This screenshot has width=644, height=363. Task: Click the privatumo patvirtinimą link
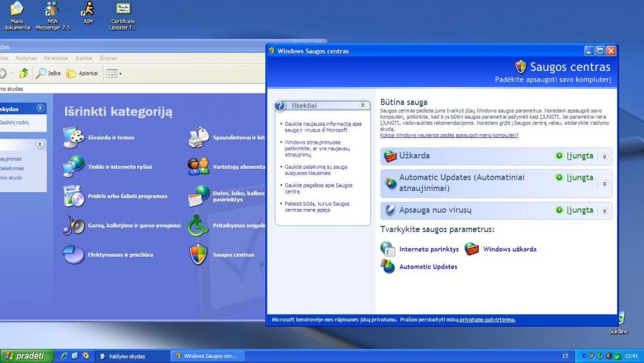click(487, 319)
